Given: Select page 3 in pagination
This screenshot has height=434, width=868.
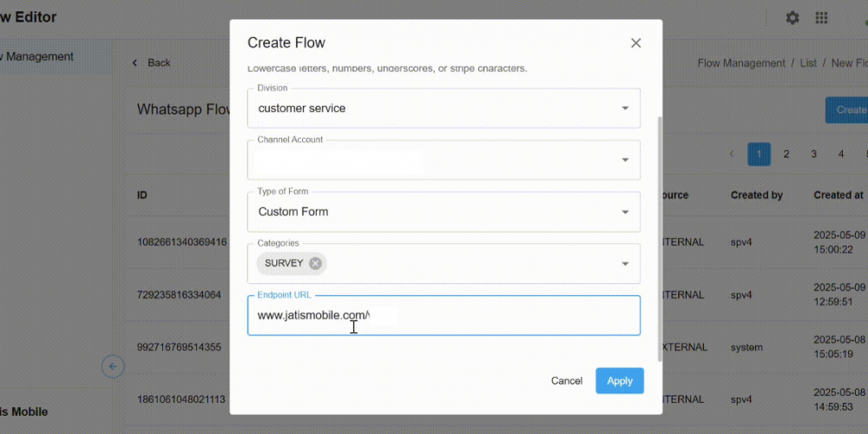Looking at the screenshot, I should [x=814, y=155].
